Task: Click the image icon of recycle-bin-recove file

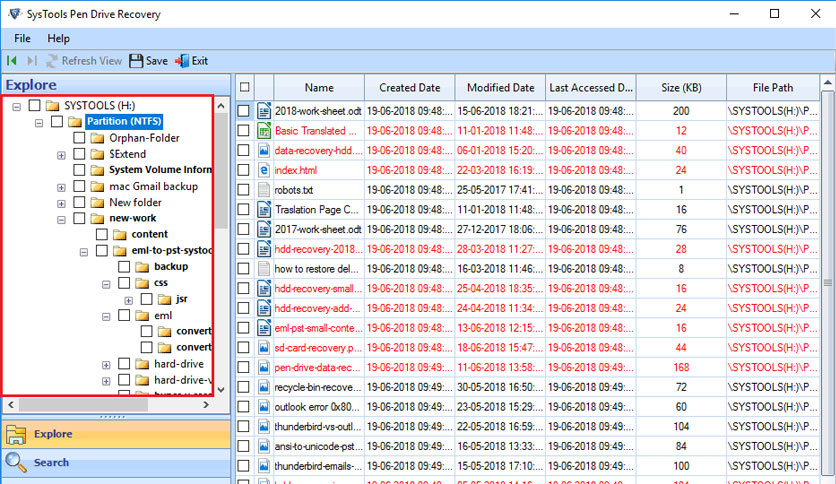Action: pyautogui.click(x=263, y=387)
